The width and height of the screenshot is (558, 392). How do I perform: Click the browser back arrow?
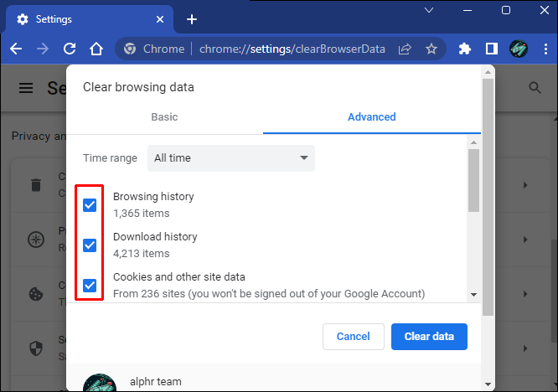[16, 49]
